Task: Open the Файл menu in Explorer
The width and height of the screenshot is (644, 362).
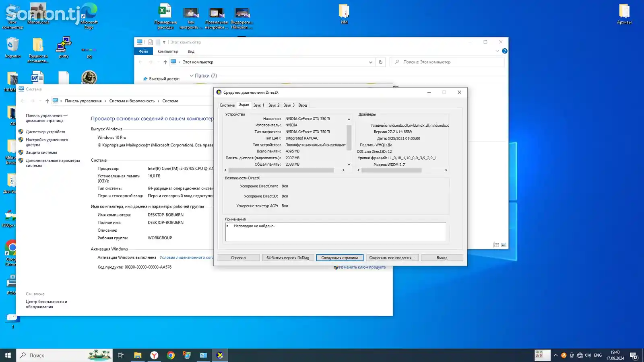Action: pos(143,51)
